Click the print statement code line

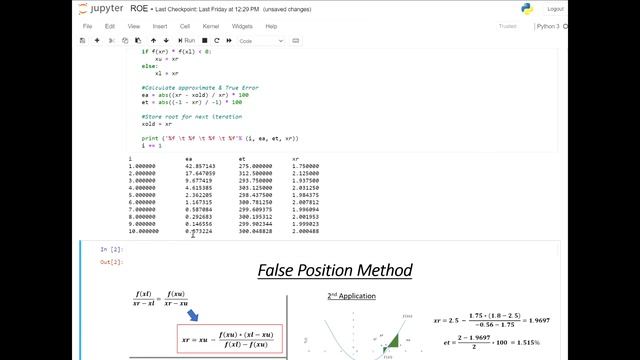(220, 138)
